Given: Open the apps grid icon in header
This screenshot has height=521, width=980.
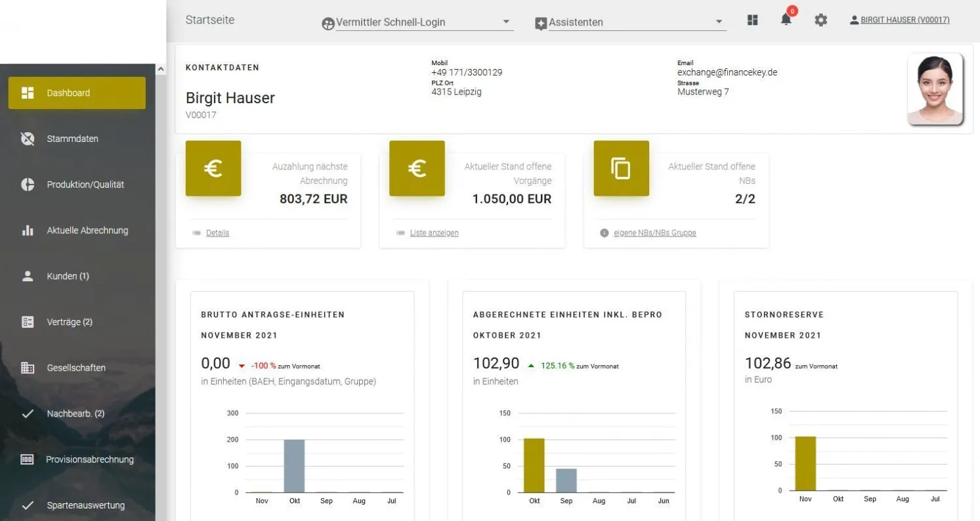Looking at the screenshot, I should pos(752,20).
